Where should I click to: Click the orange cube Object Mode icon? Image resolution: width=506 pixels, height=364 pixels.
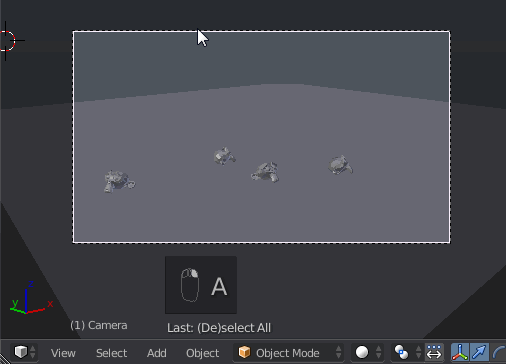click(244, 352)
